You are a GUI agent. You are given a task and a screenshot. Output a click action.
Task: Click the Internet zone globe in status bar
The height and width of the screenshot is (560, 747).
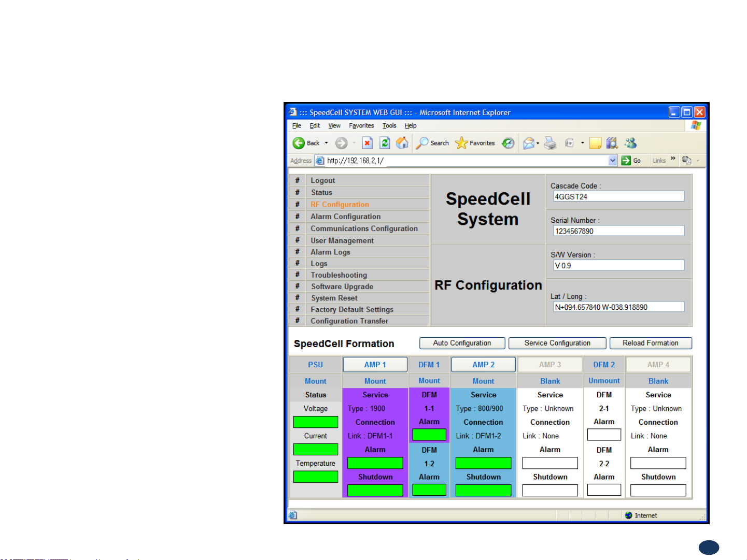[x=629, y=515]
